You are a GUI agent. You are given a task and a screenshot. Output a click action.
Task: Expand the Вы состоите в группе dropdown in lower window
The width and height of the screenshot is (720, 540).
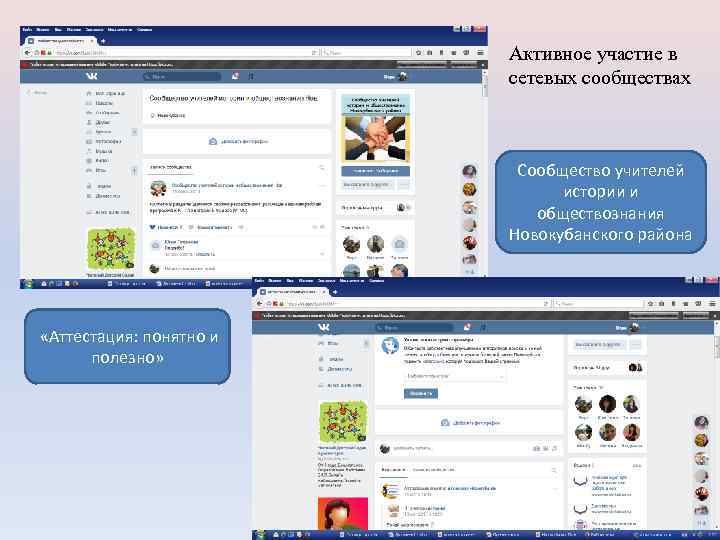(601, 344)
